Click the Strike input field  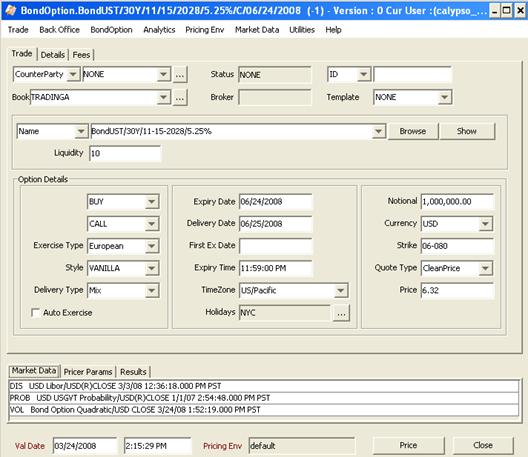pyautogui.click(x=457, y=246)
